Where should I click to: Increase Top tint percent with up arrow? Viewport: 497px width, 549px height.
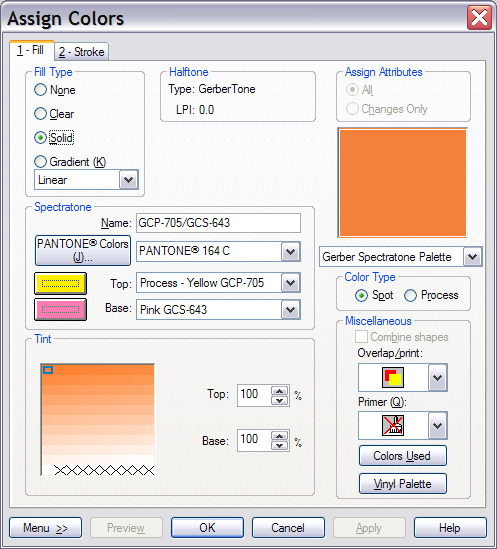[279, 391]
